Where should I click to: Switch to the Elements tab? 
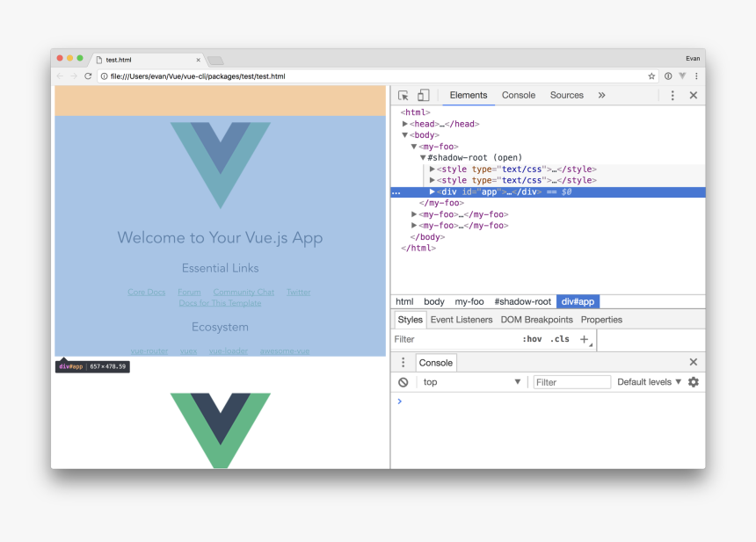(469, 96)
